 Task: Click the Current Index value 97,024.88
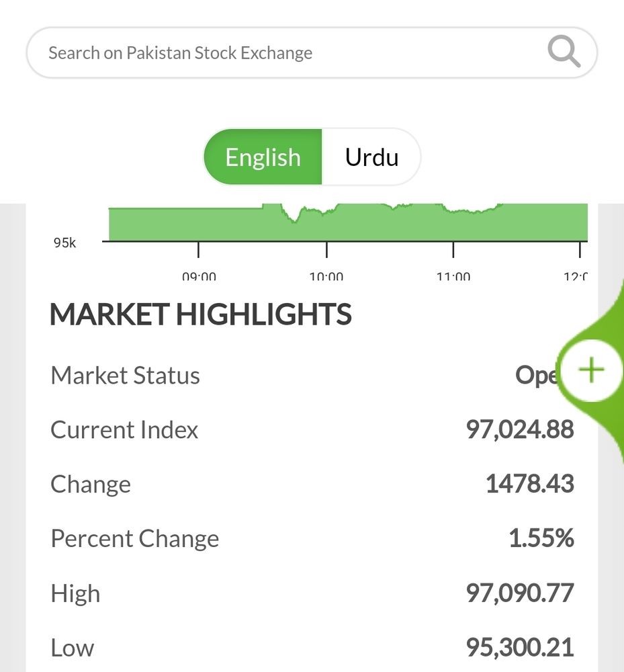[519, 429]
